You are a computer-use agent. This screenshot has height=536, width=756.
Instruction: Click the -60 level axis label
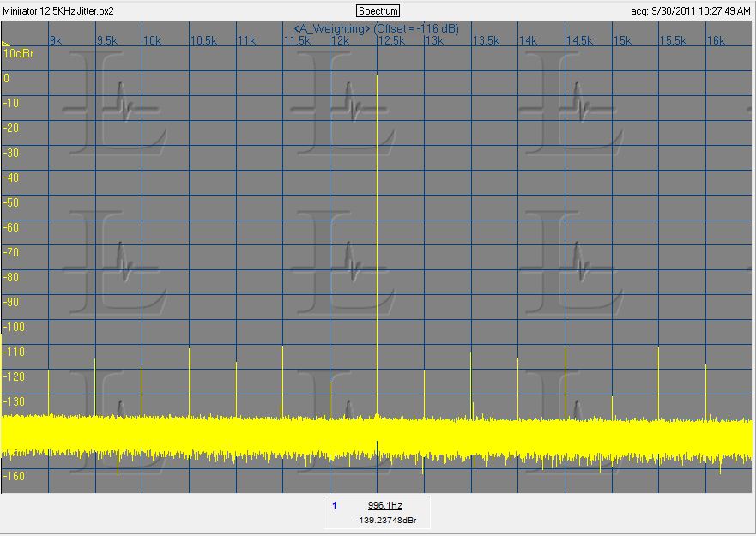coord(11,227)
